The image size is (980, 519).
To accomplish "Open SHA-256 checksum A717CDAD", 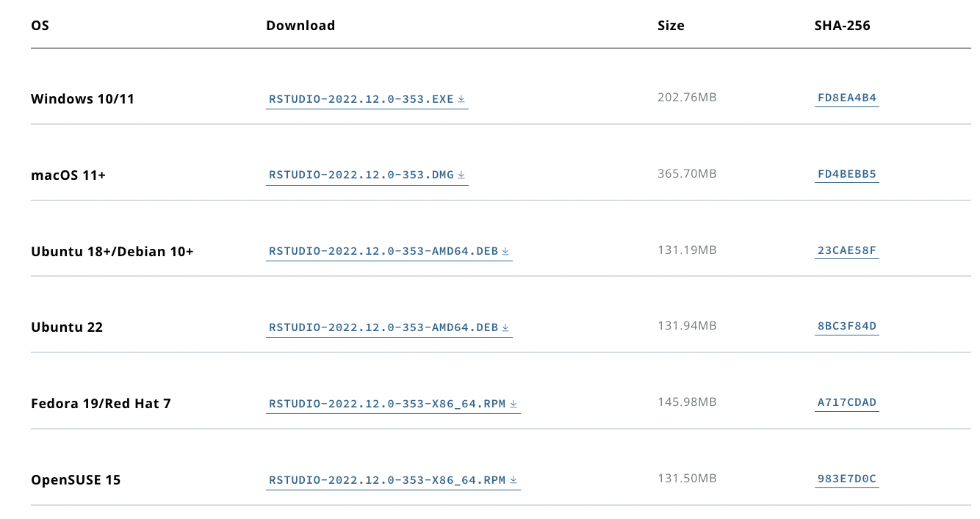I will tap(846, 402).
